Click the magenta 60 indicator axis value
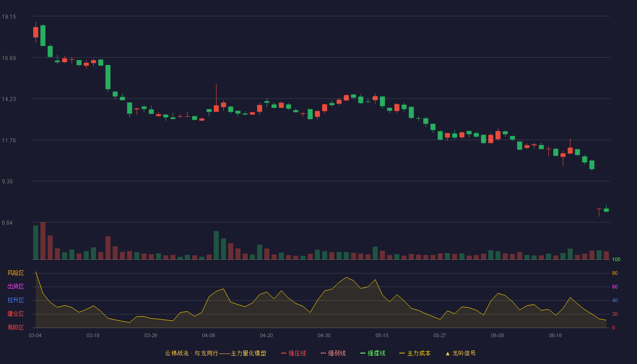637x364 pixels. pos(615,287)
